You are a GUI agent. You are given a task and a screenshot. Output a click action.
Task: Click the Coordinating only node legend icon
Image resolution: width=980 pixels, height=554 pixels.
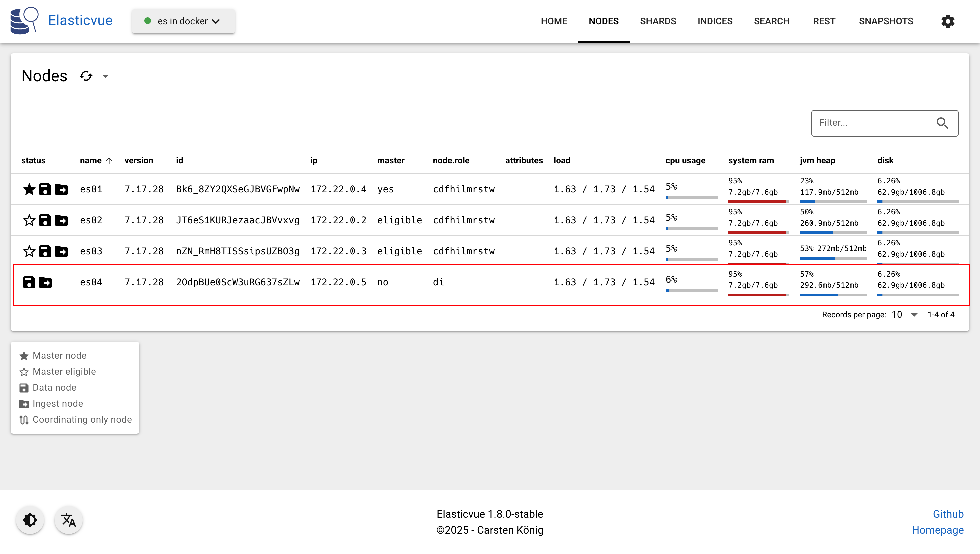click(x=24, y=420)
